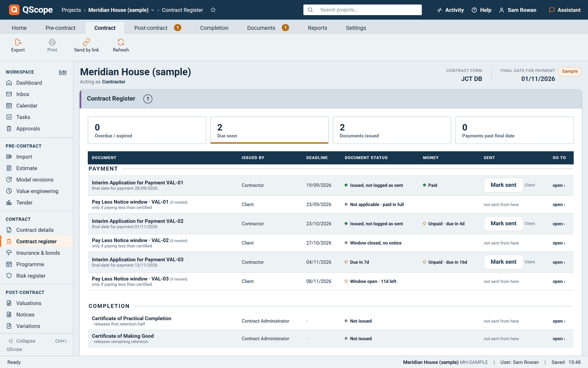Star this project as favorite
Viewport: 588px width, 368px height.
tap(213, 10)
